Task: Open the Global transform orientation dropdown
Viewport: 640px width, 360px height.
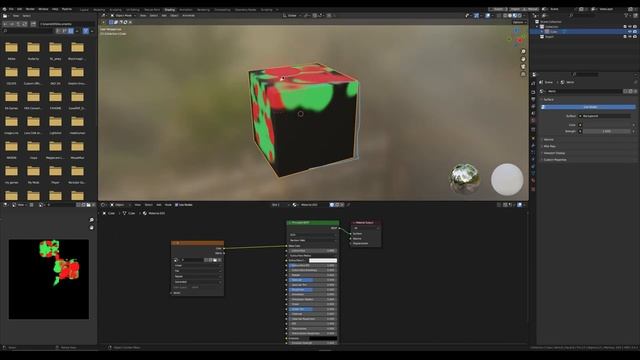Action: [292, 16]
